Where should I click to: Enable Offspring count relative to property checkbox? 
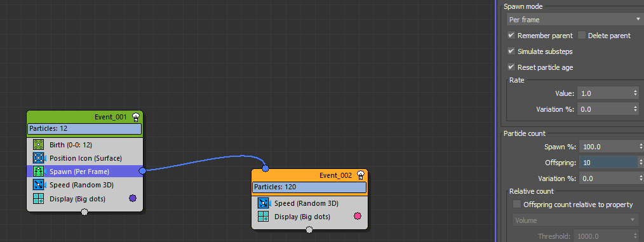(517, 204)
